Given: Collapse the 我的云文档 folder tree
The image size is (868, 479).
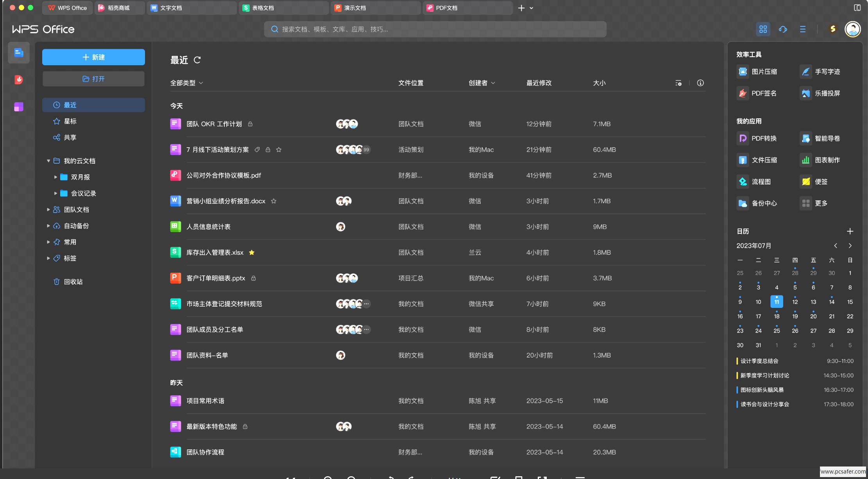Looking at the screenshot, I should (x=48, y=161).
